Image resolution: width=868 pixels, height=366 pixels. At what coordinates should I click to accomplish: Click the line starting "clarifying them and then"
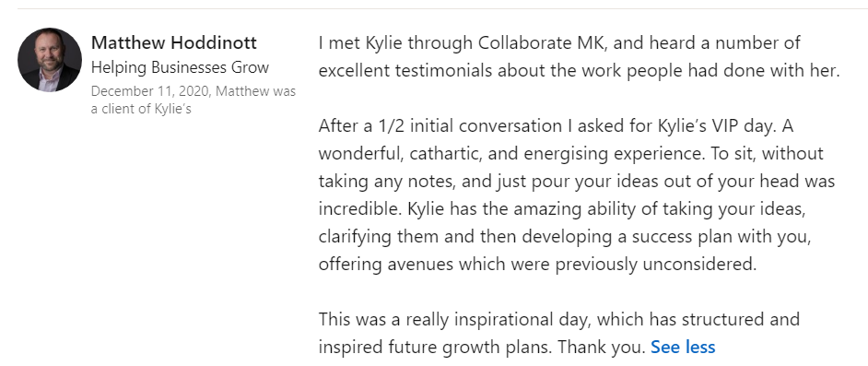565,236
